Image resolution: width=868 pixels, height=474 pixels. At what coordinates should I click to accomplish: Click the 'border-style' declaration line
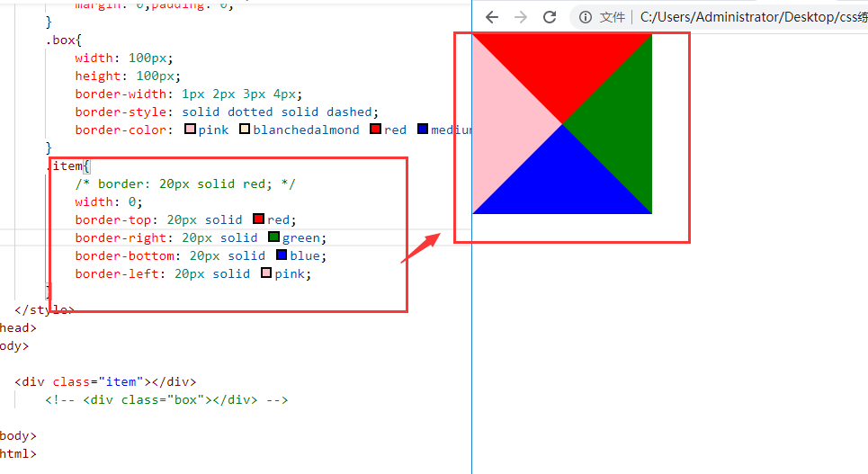(227, 112)
